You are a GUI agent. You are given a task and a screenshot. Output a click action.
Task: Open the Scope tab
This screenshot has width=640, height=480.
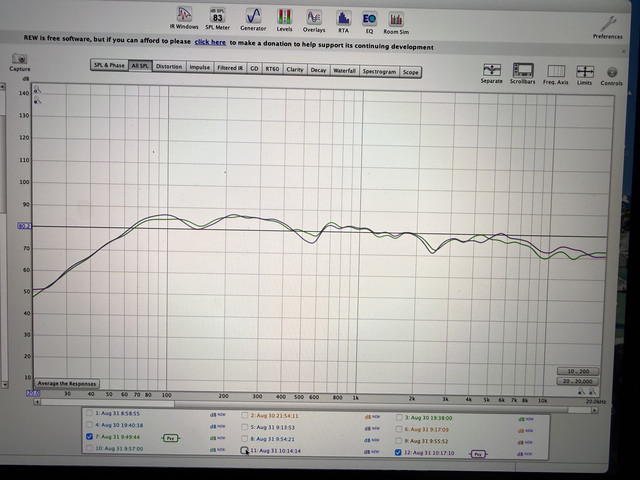click(411, 72)
